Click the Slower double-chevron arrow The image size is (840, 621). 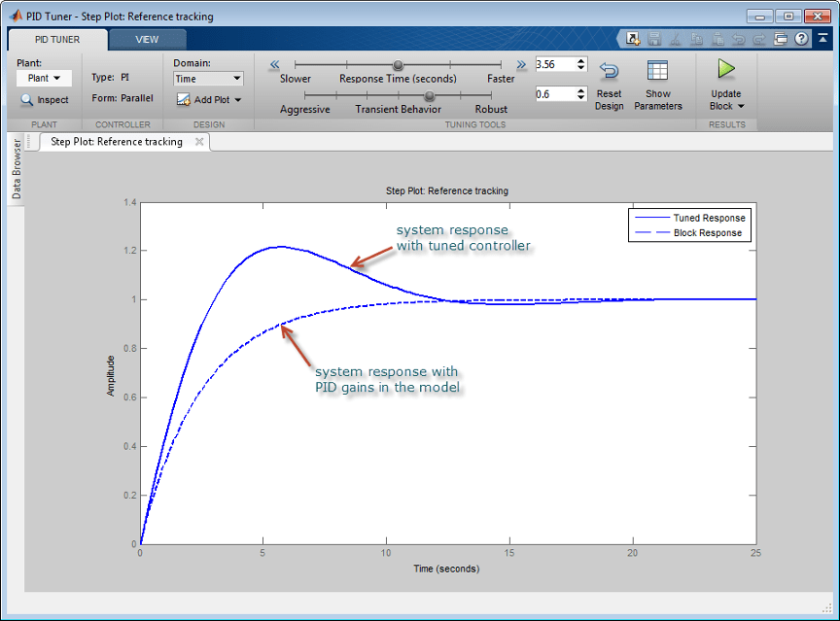274,65
